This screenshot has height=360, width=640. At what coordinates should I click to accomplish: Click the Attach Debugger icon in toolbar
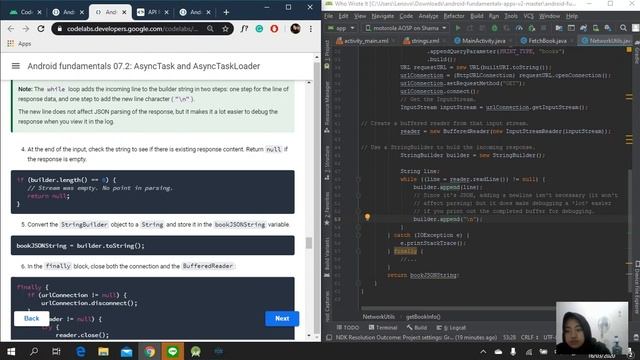[x=531, y=28]
